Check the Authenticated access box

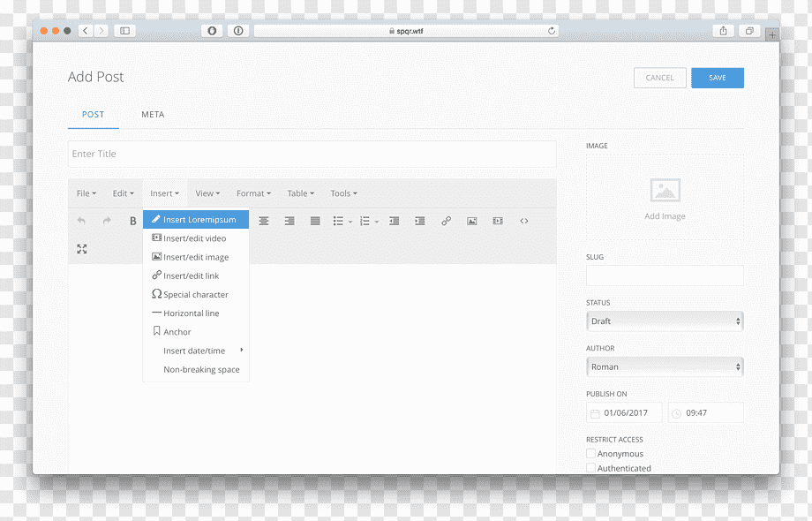click(x=590, y=468)
